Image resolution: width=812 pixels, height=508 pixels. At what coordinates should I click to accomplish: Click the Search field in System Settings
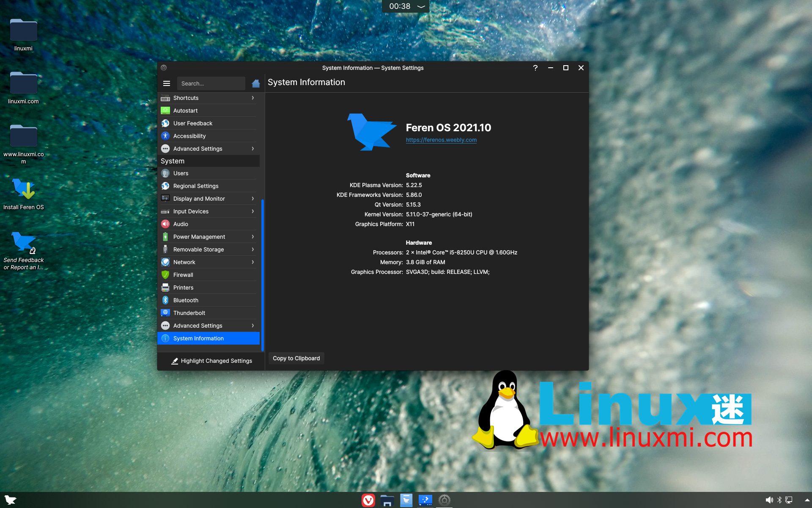(x=211, y=83)
